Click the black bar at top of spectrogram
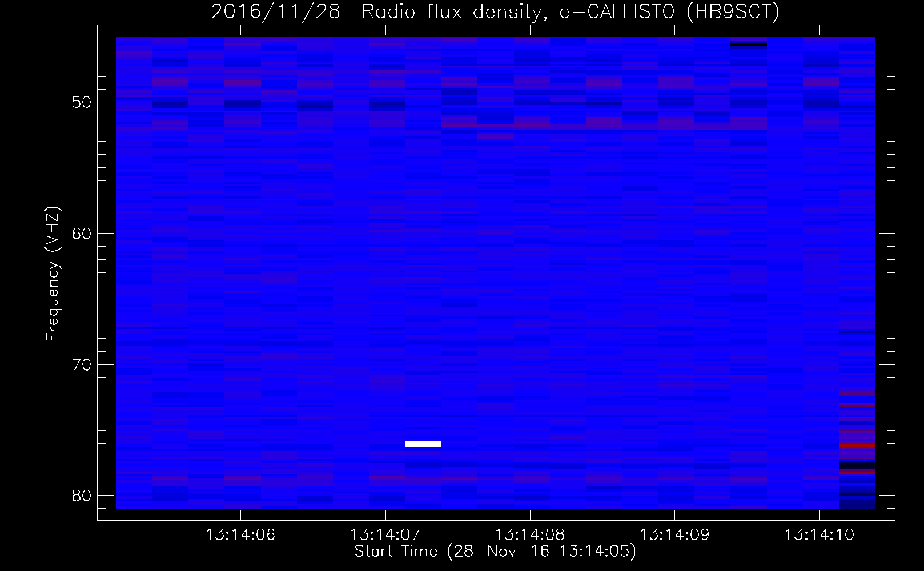Image resolution: width=924 pixels, height=571 pixels. click(x=749, y=44)
